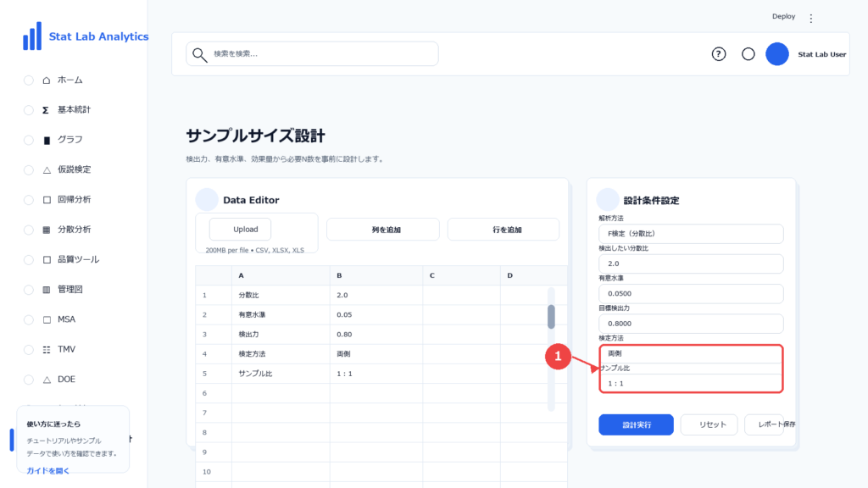Select the radio circle for 品質ツール
The image size is (868, 488).
pyautogui.click(x=29, y=259)
